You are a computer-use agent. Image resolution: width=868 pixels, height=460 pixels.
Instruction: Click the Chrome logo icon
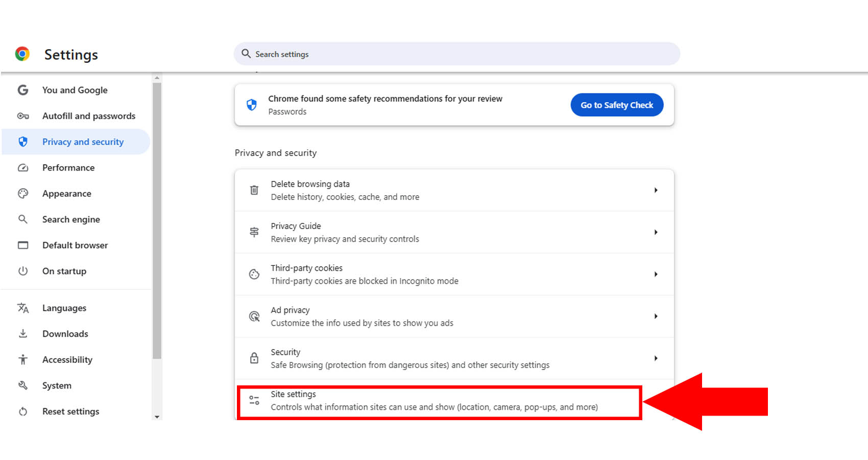[22, 54]
